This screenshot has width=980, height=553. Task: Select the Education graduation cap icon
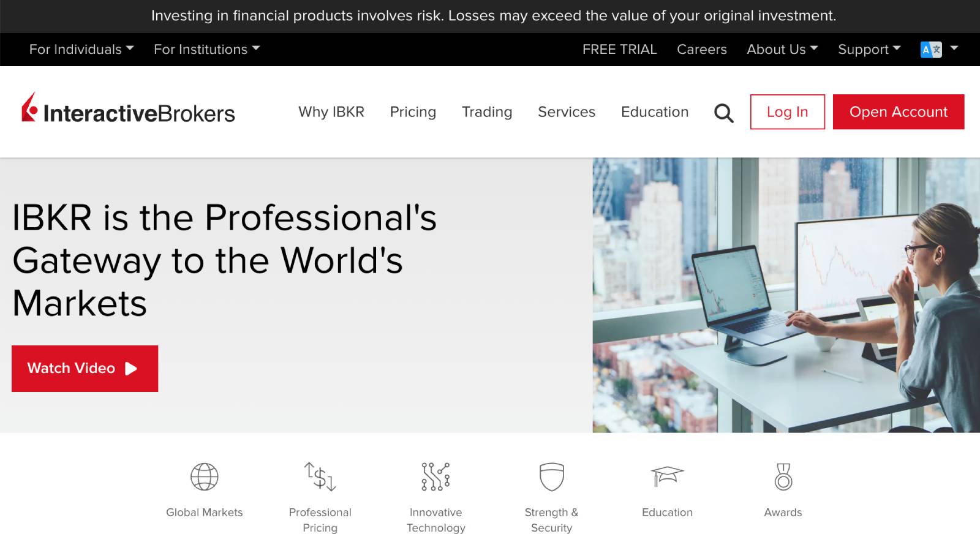click(667, 476)
